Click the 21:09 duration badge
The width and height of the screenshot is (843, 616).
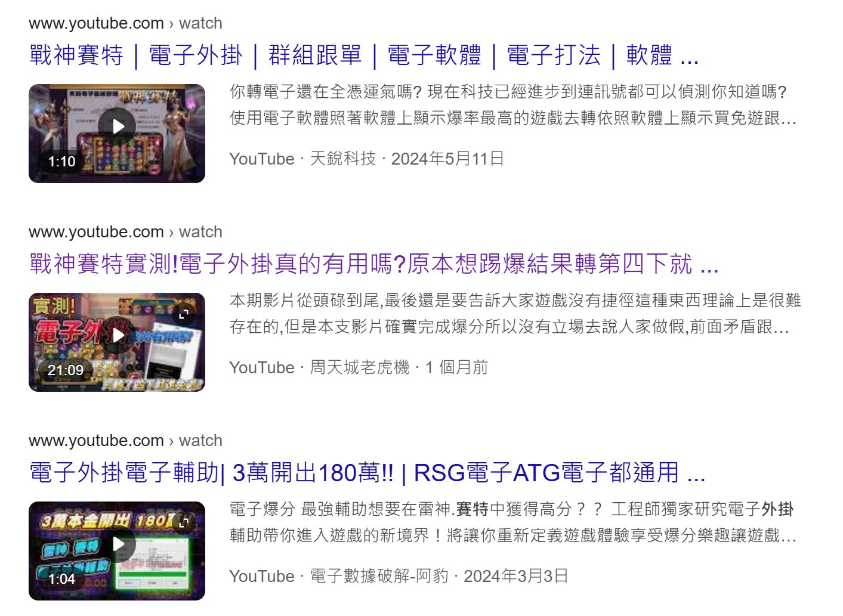(66, 370)
